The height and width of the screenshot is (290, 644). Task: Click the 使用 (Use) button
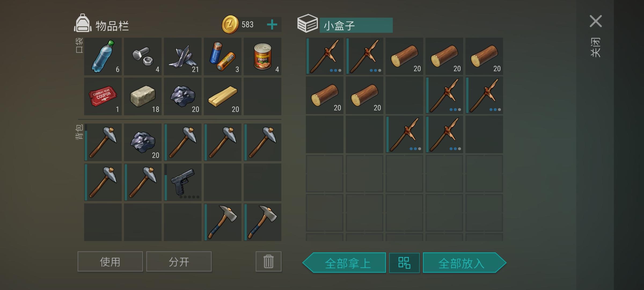click(x=110, y=262)
